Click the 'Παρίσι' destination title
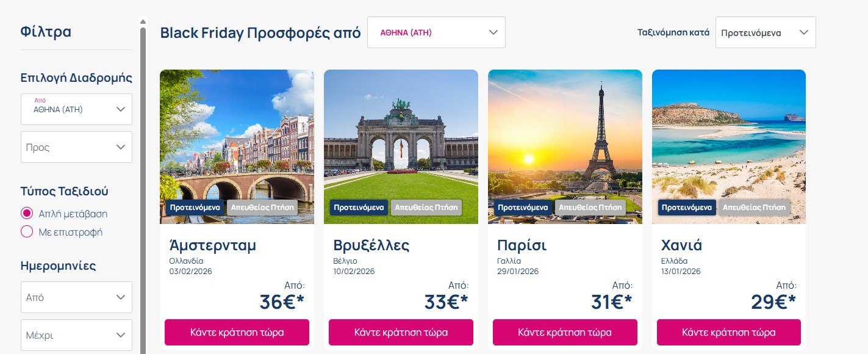Screen dimensions: 868x354 tap(522, 245)
